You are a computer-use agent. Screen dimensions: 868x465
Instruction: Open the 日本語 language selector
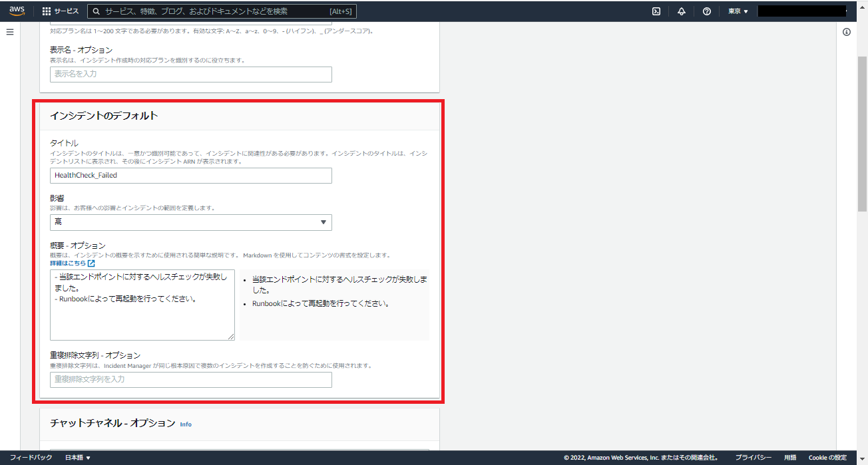(x=78, y=458)
